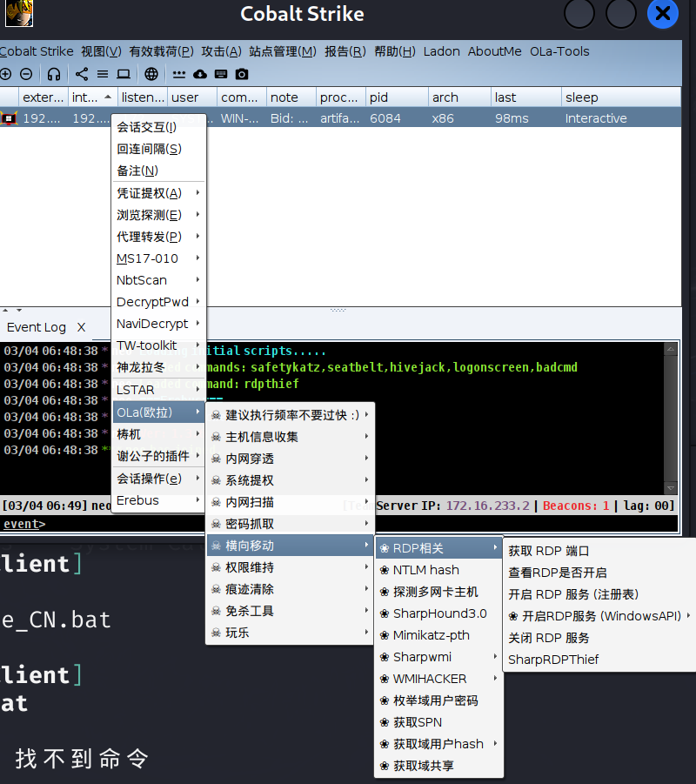Select 会话交互 from context menu
Image resolution: width=696 pixels, height=784 pixels.
pyautogui.click(x=146, y=127)
